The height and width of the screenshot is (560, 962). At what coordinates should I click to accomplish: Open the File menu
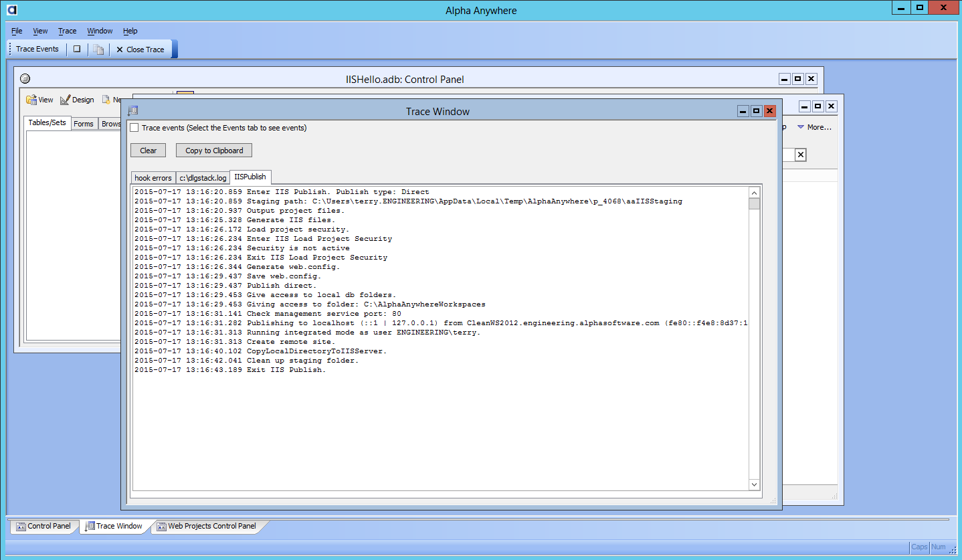(x=17, y=31)
